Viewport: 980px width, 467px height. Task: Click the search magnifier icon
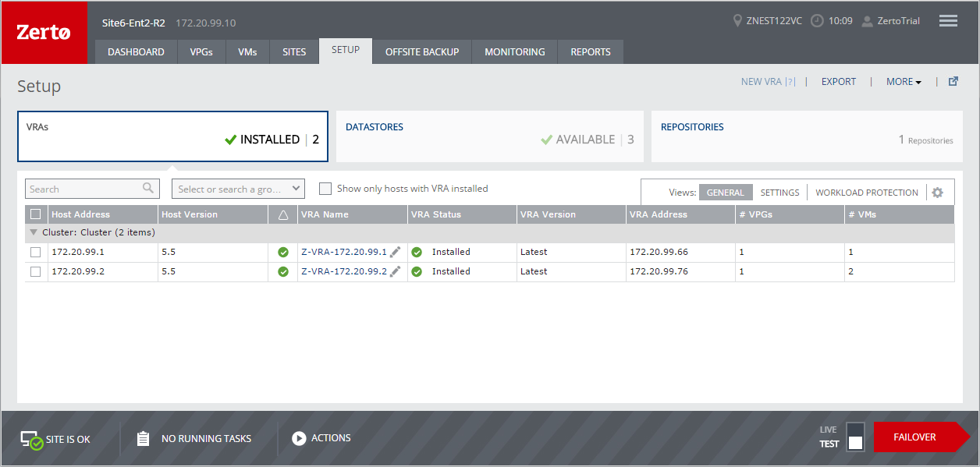148,189
